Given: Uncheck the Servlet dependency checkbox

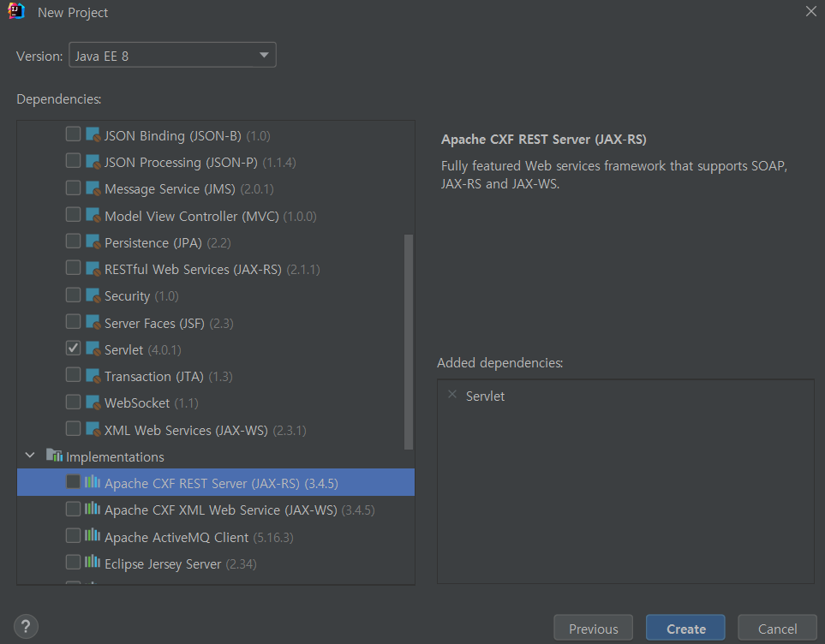Looking at the screenshot, I should [73, 348].
